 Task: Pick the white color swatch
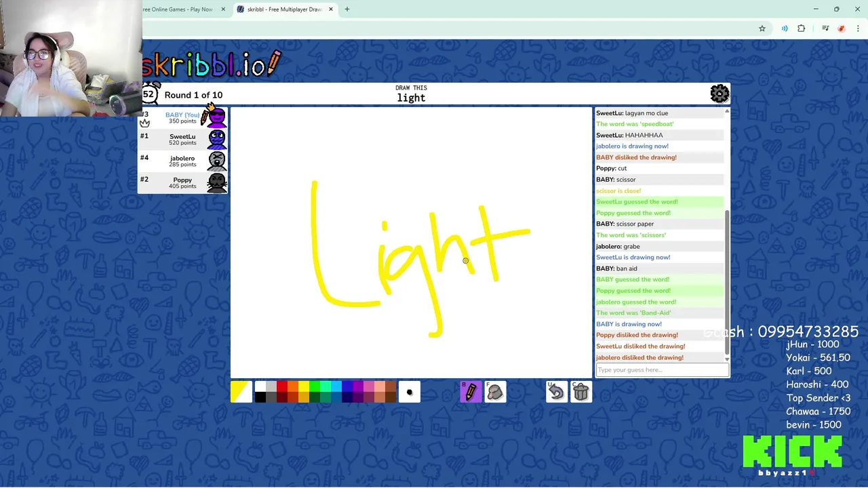(x=260, y=386)
